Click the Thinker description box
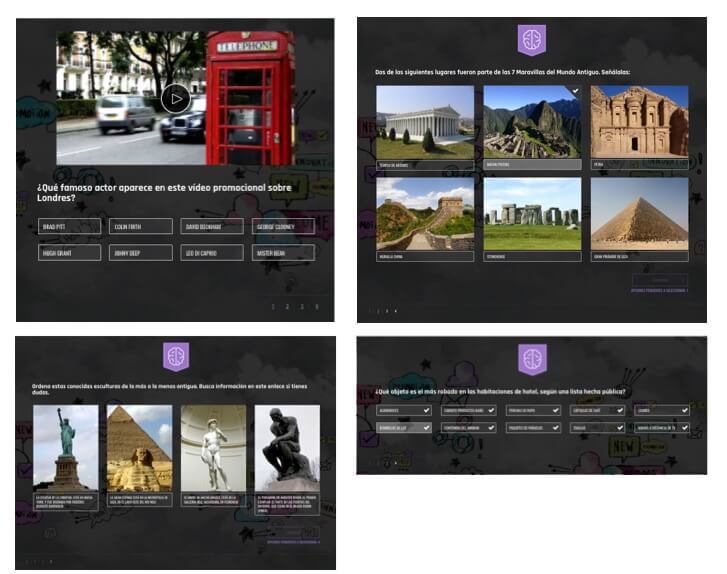 point(287,504)
